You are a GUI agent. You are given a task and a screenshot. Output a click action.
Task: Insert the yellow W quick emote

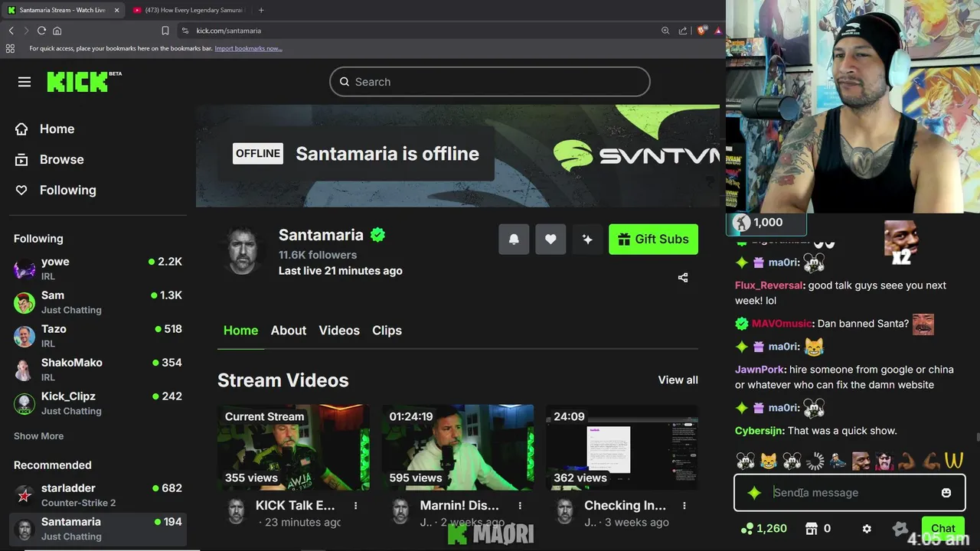[x=953, y=461]
